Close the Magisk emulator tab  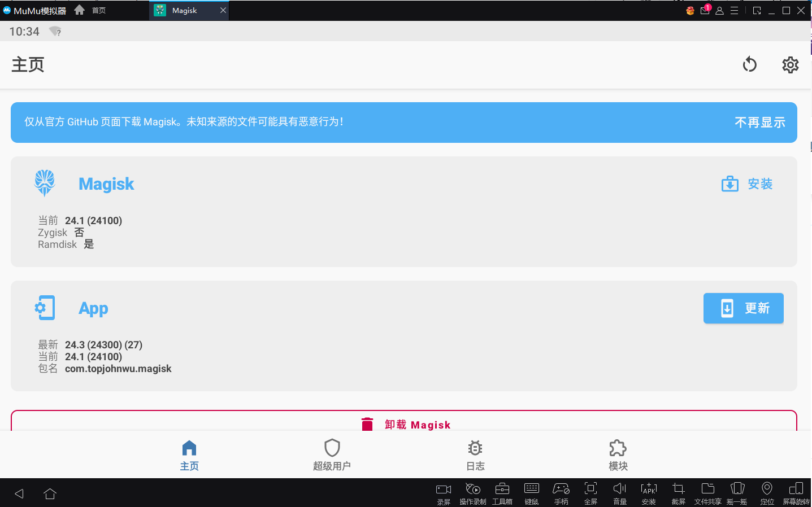[x=223, y=10]
